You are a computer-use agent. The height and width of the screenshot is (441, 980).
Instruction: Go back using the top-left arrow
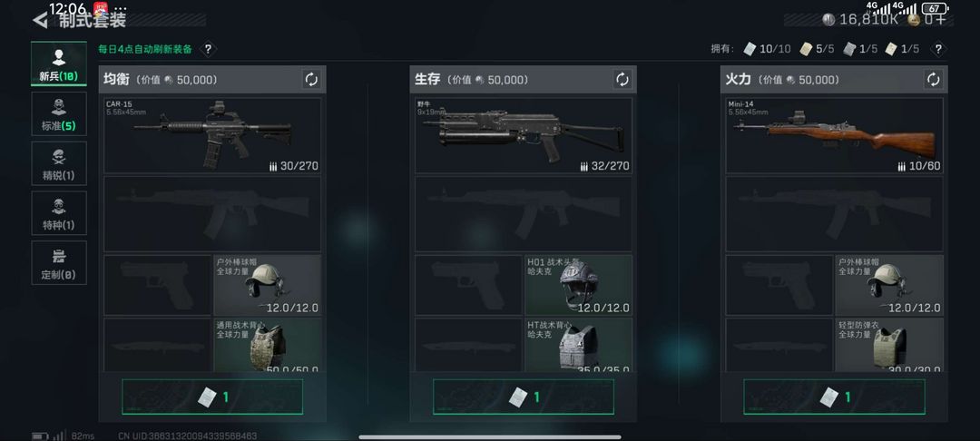coord(40,20)
